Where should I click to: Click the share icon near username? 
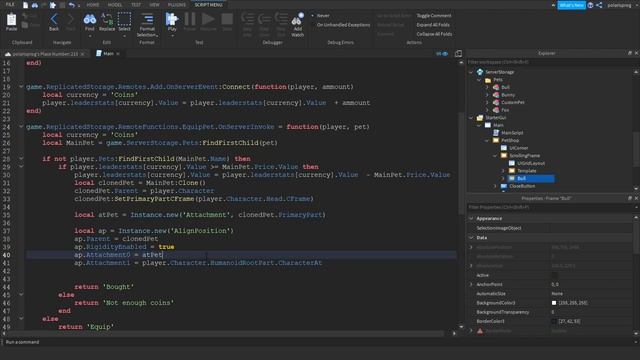599,5
